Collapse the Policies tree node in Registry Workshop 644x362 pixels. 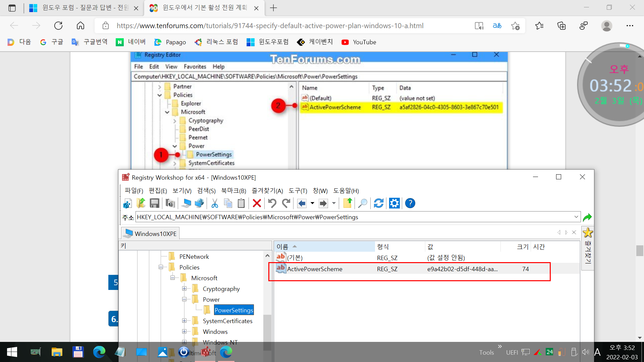161,267
